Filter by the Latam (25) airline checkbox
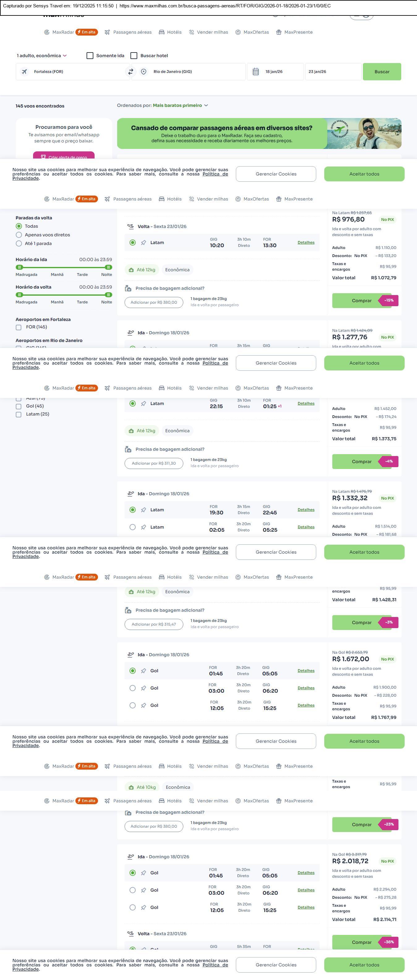The image size is (417, 980). 18,414
